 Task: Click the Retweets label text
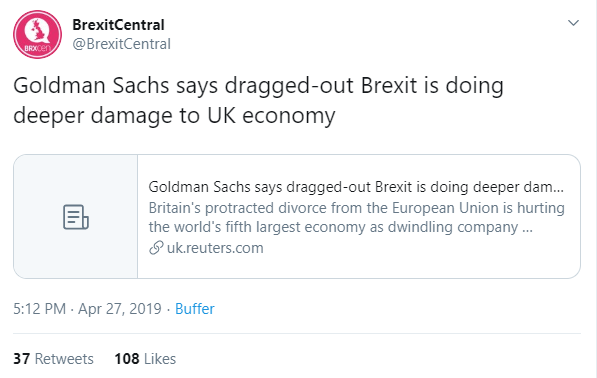tap(64, 359)
